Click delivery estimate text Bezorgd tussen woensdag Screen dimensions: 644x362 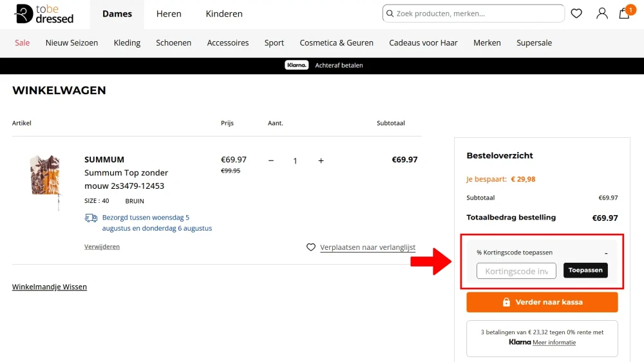pyautogui.click(x=157, y=223)
